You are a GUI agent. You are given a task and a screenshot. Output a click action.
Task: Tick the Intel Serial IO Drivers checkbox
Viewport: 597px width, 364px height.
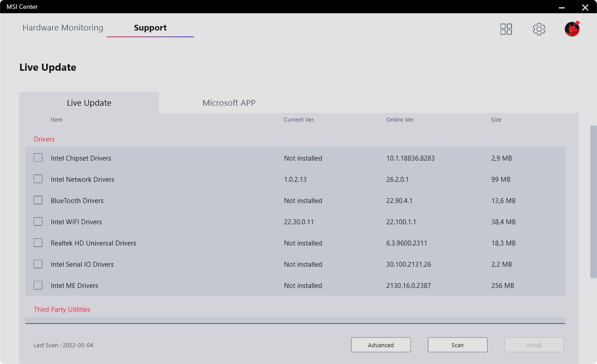(x=38, y=264)
